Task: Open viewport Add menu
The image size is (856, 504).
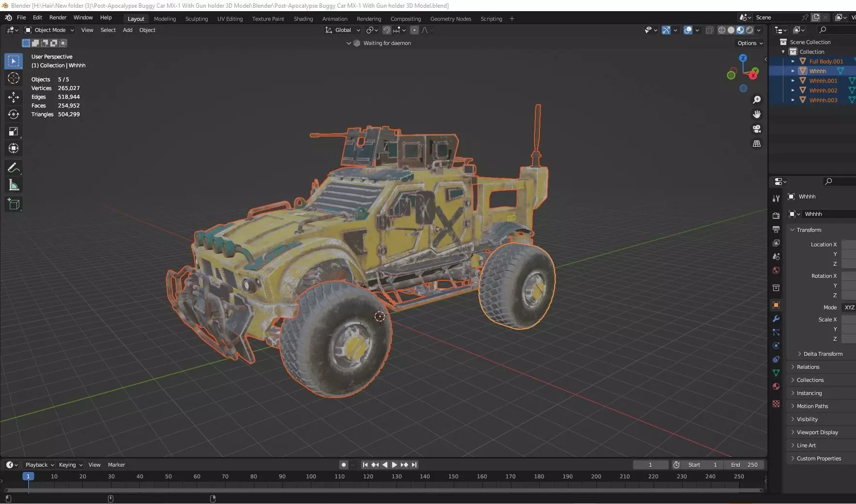Action: tap(127, 30)
